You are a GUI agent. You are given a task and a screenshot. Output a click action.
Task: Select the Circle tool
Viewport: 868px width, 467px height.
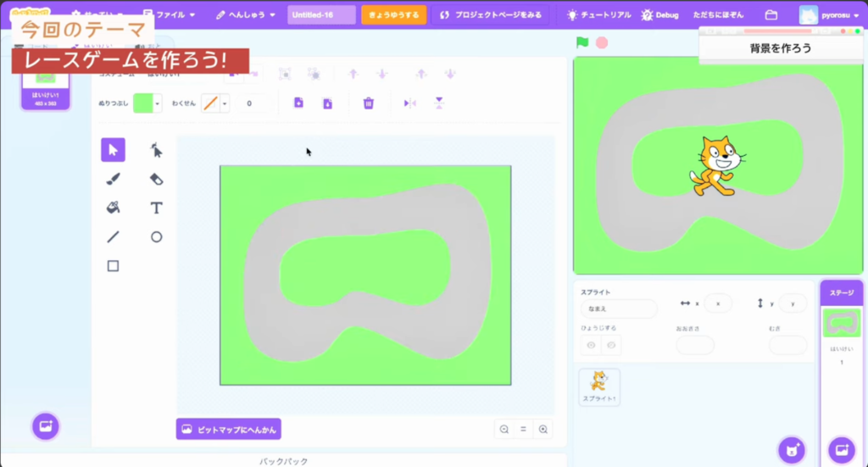(156, 237)
